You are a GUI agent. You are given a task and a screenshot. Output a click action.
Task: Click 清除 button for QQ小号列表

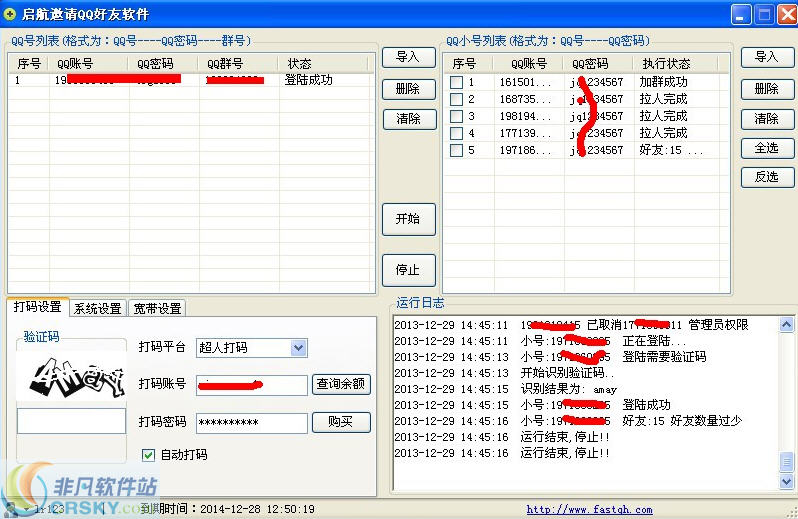[767, 119]
